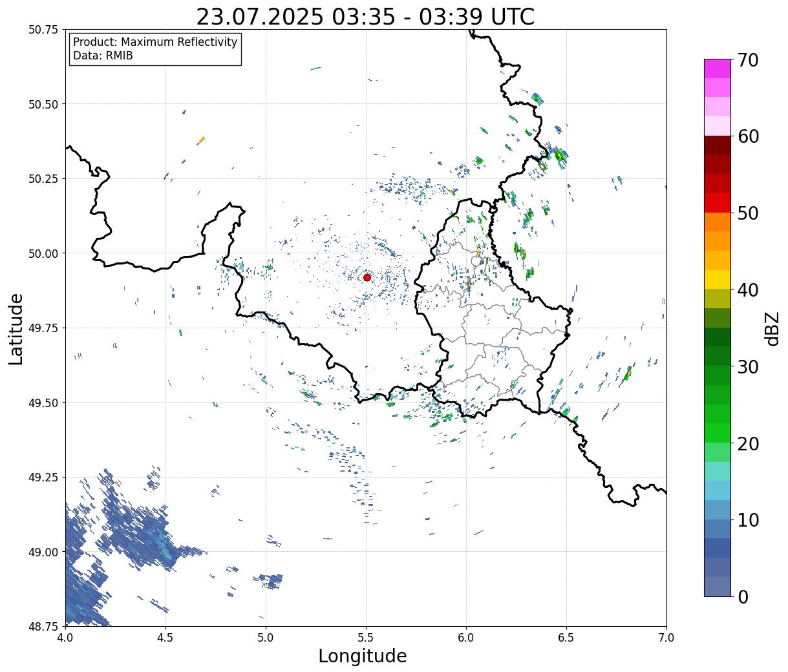Click the longitude tick label 5.0
Viewport: 788px width, 672px height.
pyautogui.click(x=266, y=638)
